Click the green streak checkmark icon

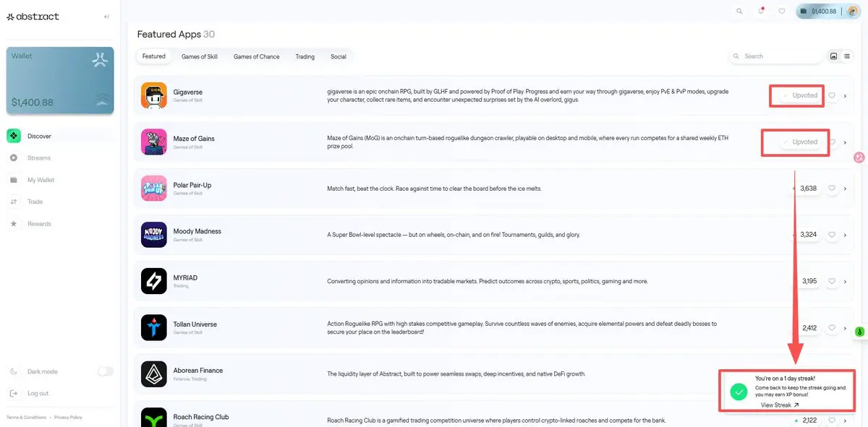[x=739, y=392]
